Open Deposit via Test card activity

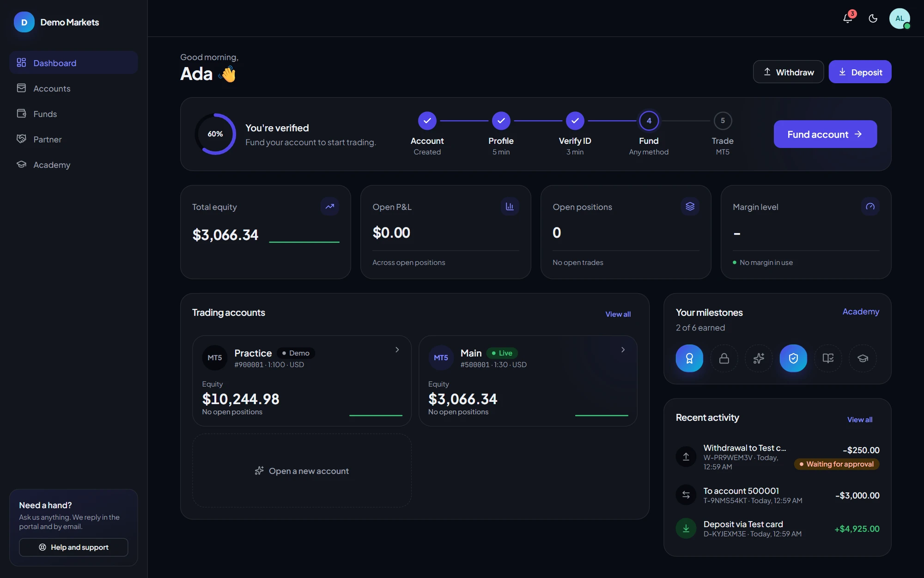pos(778,529)
